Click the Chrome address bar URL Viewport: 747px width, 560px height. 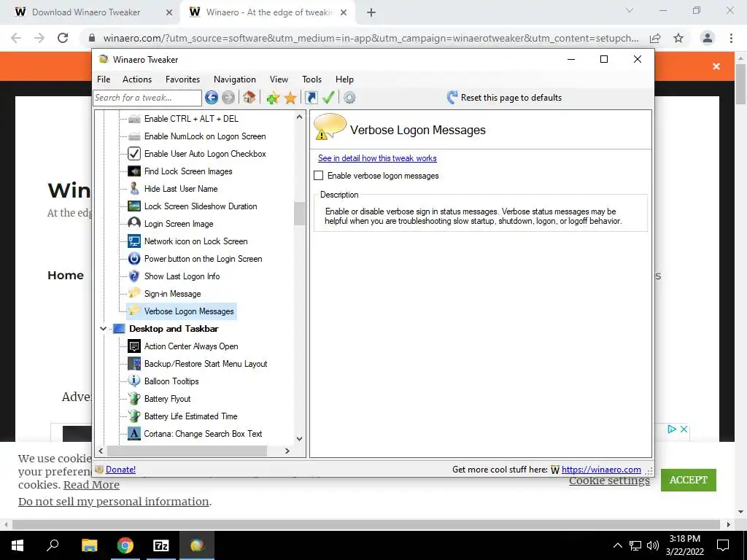371,38
